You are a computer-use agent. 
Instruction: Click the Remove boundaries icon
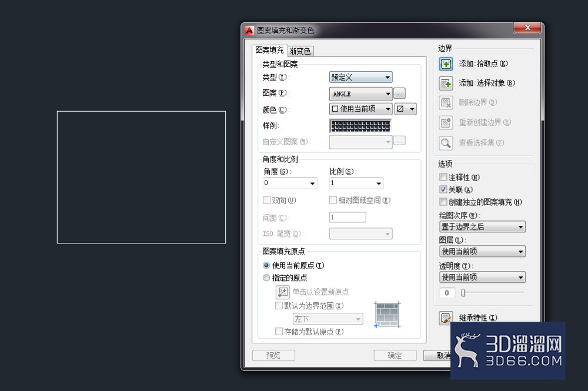click(x=446, y=103)
